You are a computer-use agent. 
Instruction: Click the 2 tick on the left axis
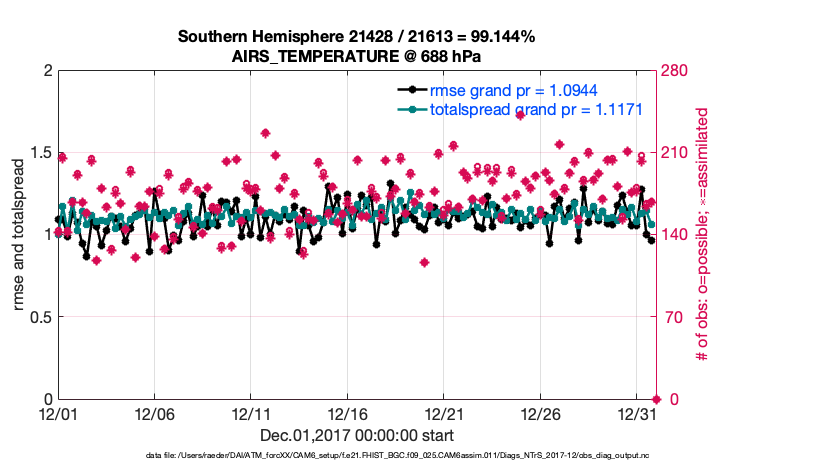click(46, 71)
